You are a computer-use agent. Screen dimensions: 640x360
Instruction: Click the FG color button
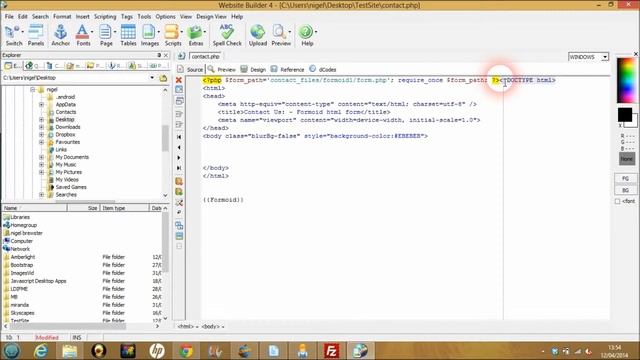pyautogui.click(x=625, y=178)
